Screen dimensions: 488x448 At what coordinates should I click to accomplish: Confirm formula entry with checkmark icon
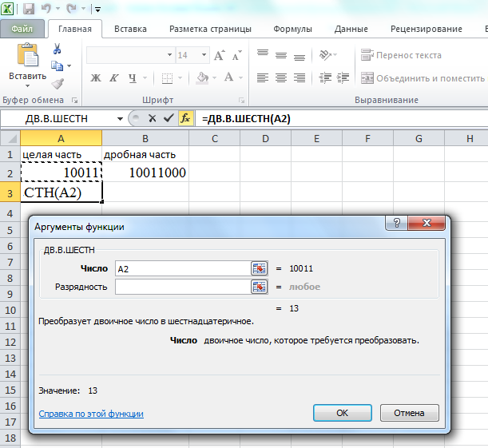(x=168, y=118)
